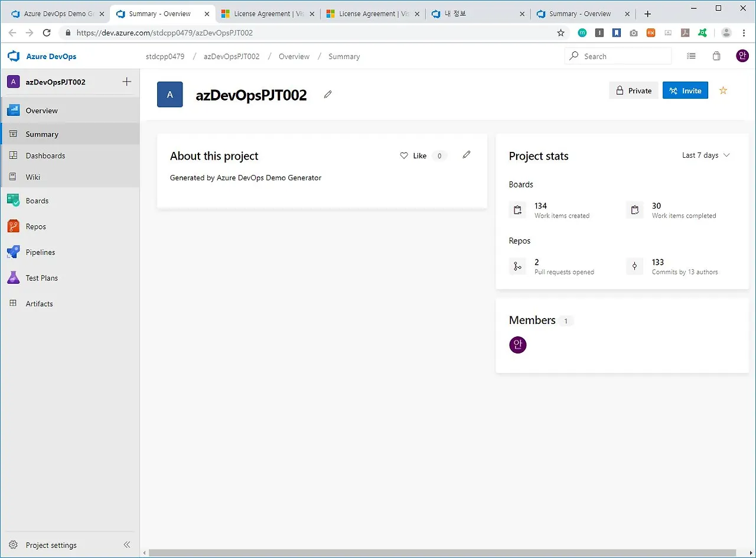Expand the Last 7 days dropdown
756x558 pixels.
tap(706, 155)
